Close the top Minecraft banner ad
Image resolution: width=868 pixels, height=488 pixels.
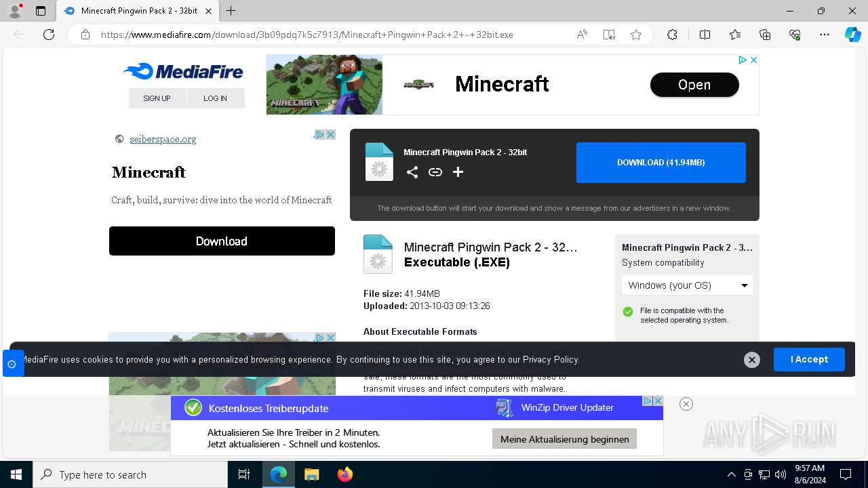point(753,60)
